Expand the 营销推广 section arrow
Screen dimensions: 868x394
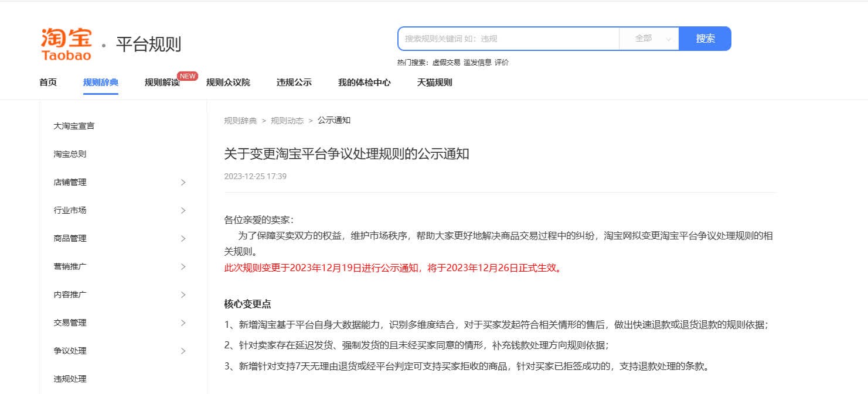(x=183, y=266)
